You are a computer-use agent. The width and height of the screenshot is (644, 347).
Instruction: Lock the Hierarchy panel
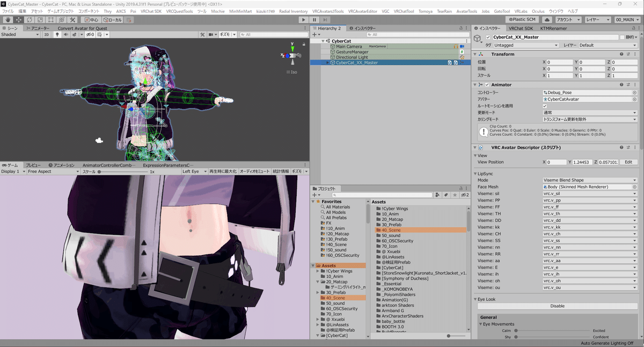point(460,28)
